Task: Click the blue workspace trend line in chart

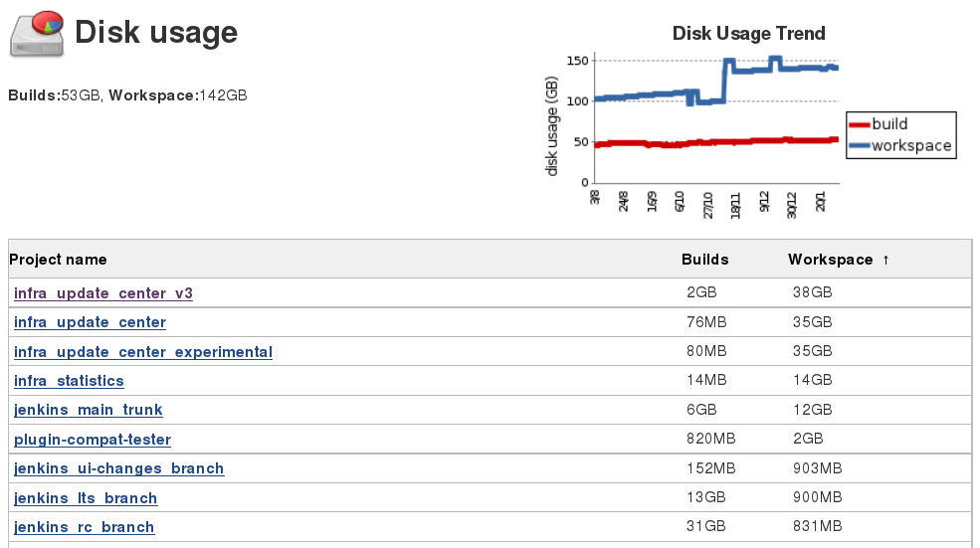Action: tap(657, 94)
